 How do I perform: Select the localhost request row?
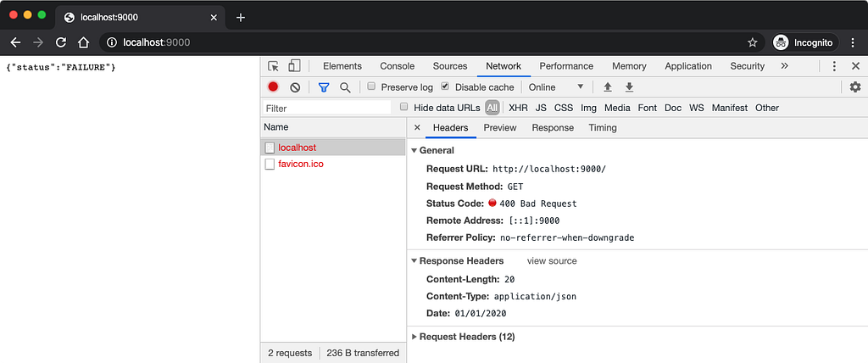[x=333, y=148]
